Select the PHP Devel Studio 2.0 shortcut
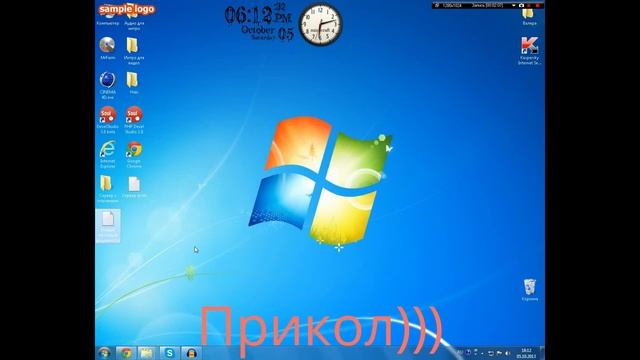 click(133, 119)
